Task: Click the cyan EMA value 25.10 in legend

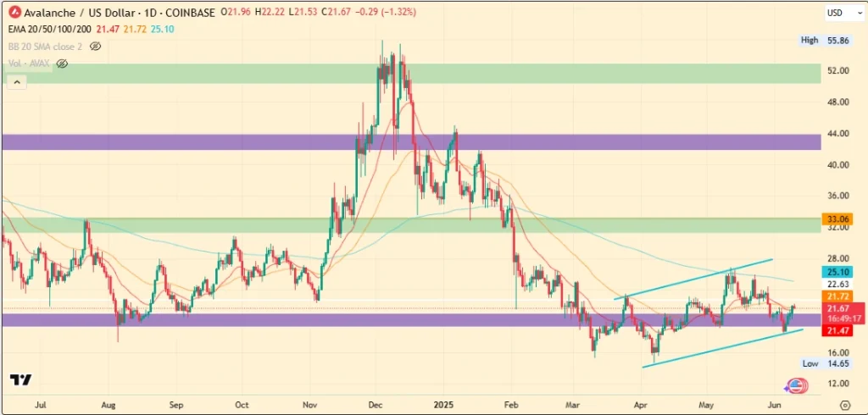Action: tap(163, 30)
